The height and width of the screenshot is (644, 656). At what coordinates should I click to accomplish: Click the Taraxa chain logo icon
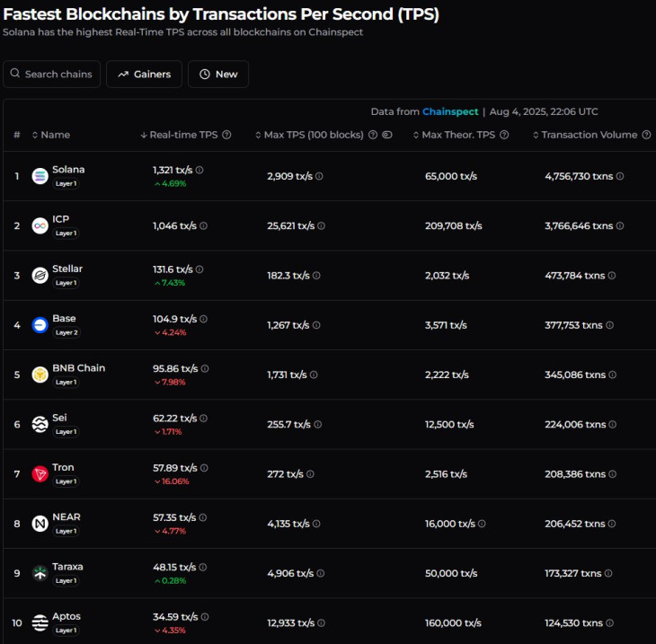point(40,573)
